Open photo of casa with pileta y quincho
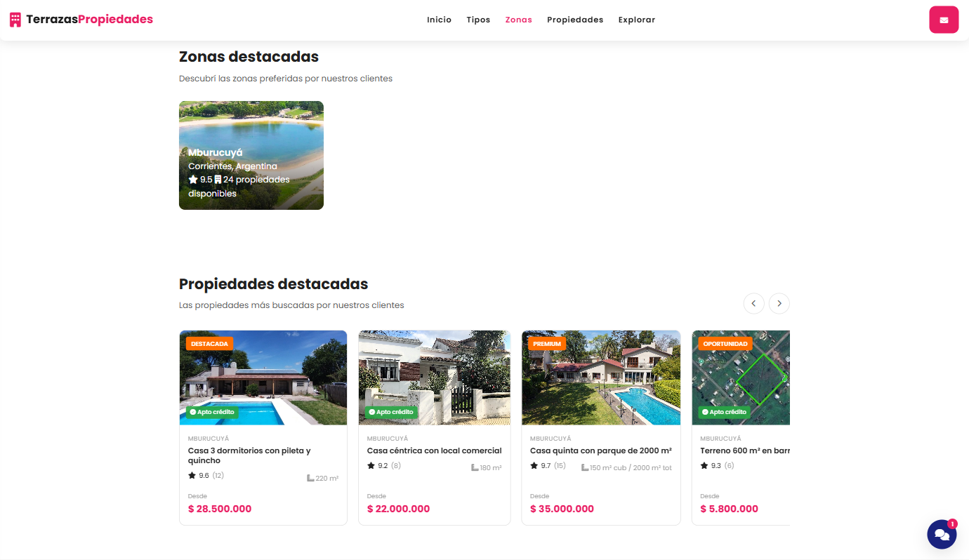969x560 pixels. pos(263,378)
